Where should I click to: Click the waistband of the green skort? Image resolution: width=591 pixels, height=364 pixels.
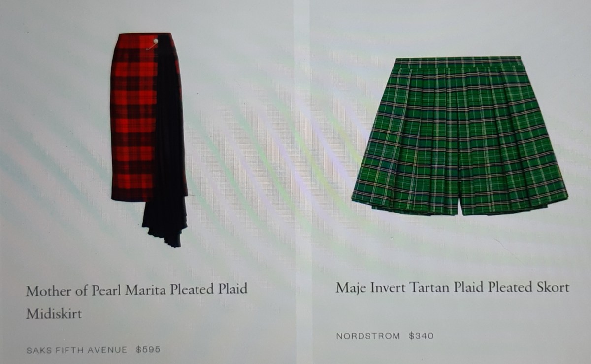point(459,62)
